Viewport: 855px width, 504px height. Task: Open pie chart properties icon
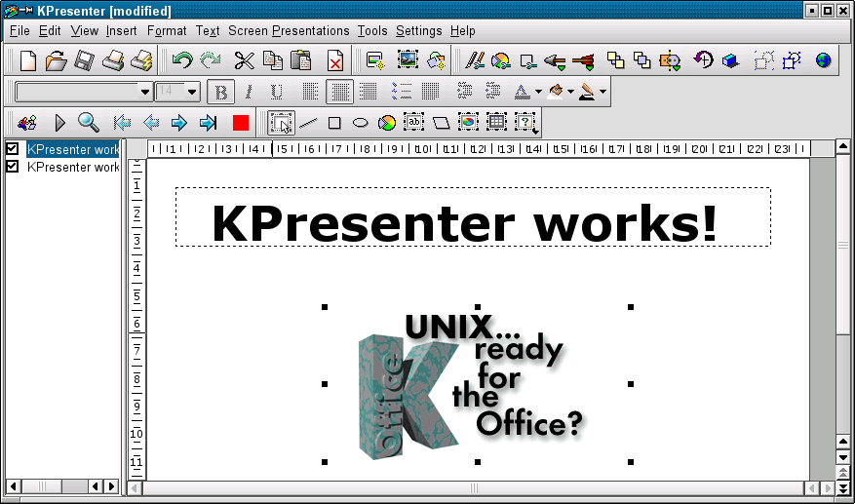500,60
